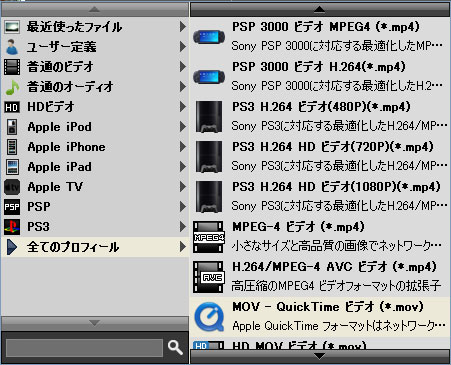
Task: Choose MPEG-4 ビデオ (*.mp4) profile
Action: click(x=320, y=237)
